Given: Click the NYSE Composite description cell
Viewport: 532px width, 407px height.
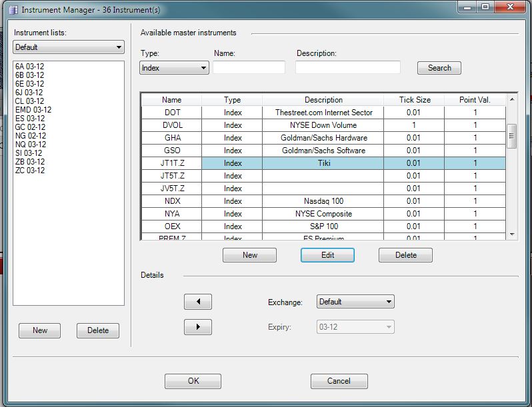Looking at the screenshot, I should point(323,214).
